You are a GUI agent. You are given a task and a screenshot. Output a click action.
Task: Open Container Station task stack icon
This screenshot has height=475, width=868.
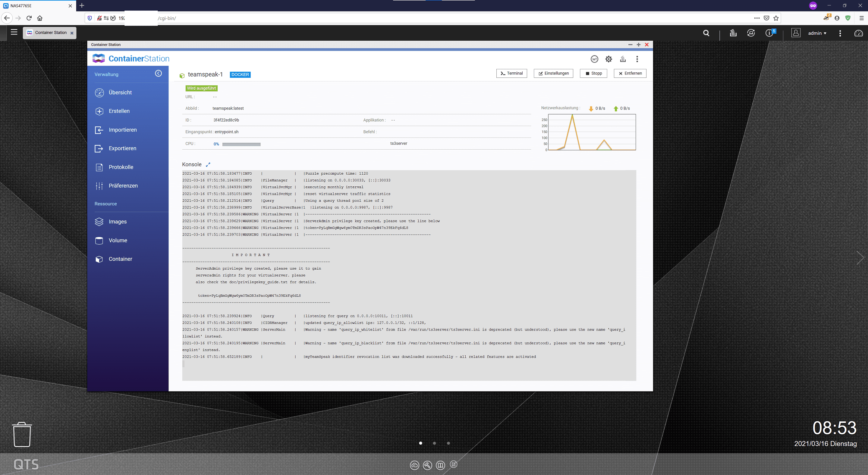point(623,59)
